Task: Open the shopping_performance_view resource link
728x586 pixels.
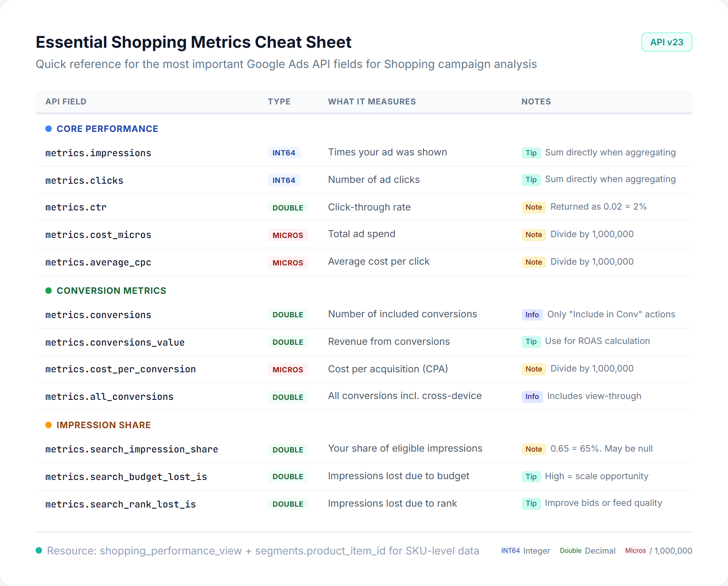Action: pos(170,551)
